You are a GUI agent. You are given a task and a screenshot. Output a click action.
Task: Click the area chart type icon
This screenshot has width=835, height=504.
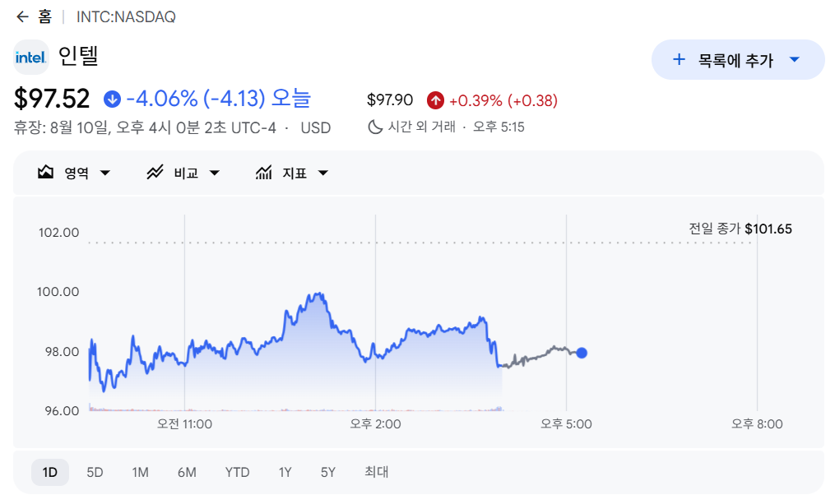click(46, 173)
